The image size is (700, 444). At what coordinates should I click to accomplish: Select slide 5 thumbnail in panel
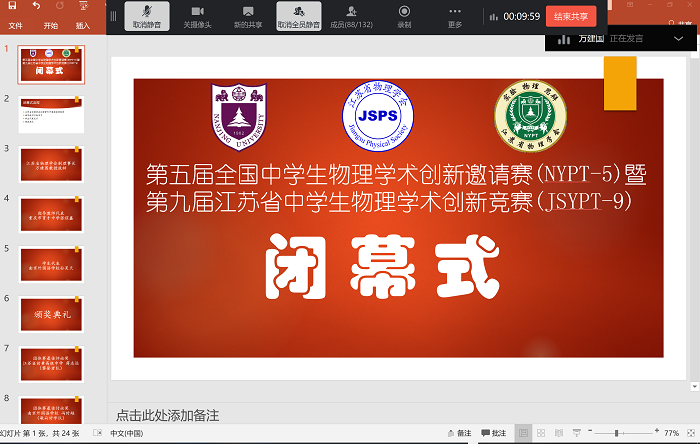(51, 264)
